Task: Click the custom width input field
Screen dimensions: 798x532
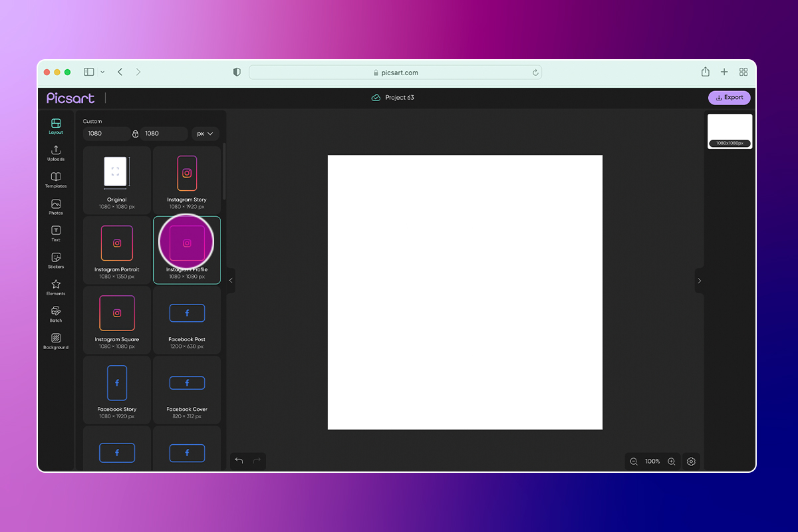Action: coord(106,134)
